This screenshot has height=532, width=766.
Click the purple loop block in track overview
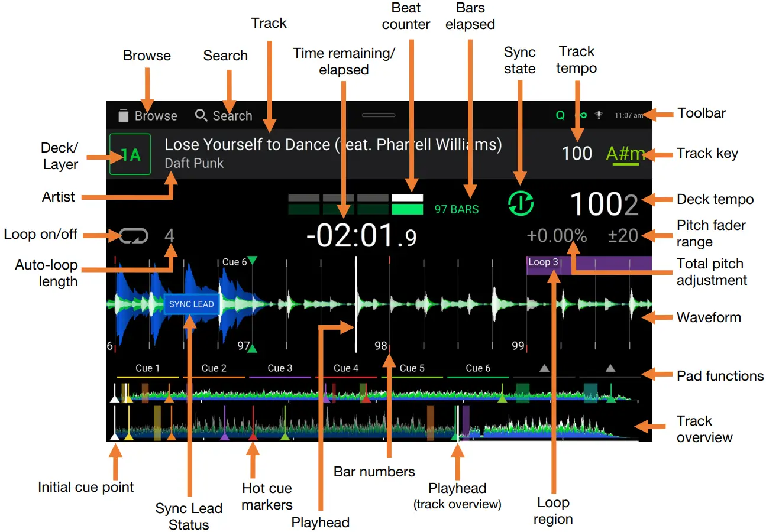pyautogui.click(x=466, y=422)
